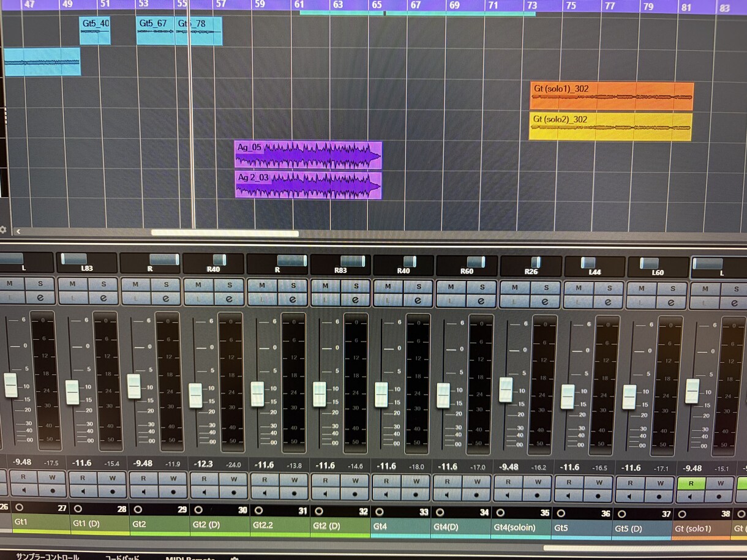
Task: Mute the Gt1 channel
Action: coord(11,283)
